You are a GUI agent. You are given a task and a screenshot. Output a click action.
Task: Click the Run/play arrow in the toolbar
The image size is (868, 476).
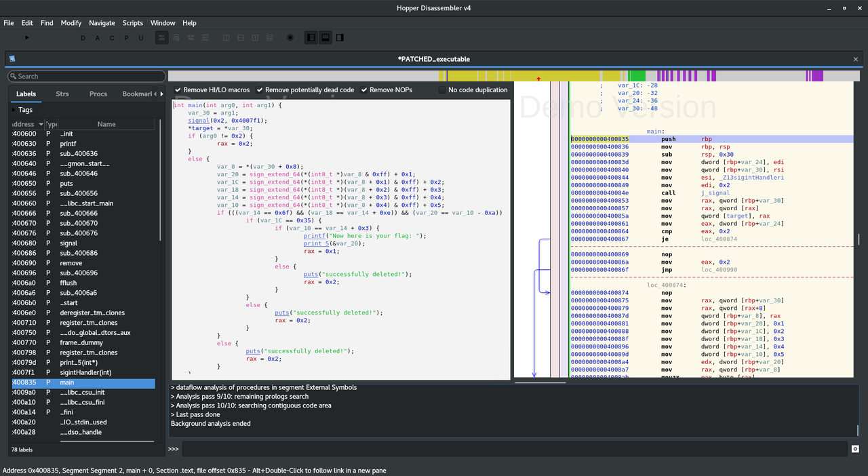coord(27,38)
